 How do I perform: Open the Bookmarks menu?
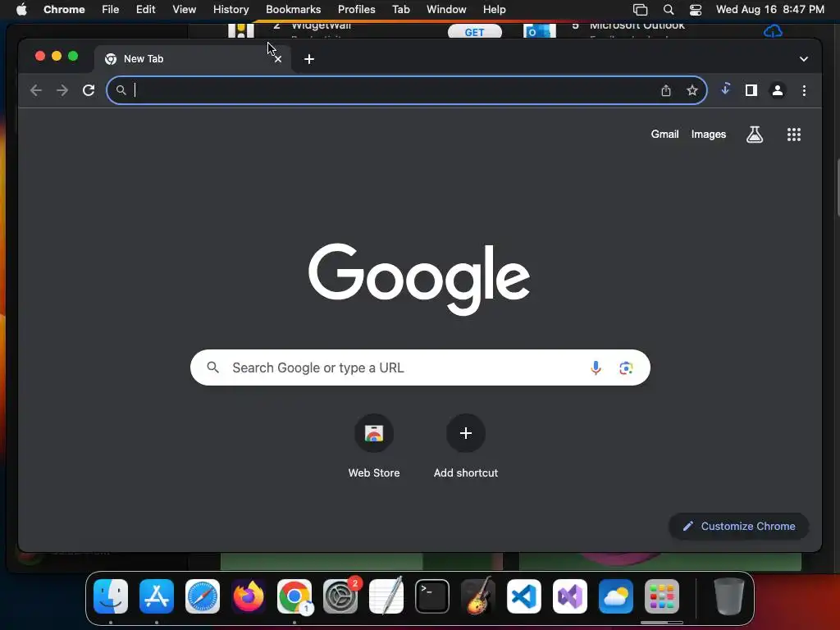pos(293,10)
